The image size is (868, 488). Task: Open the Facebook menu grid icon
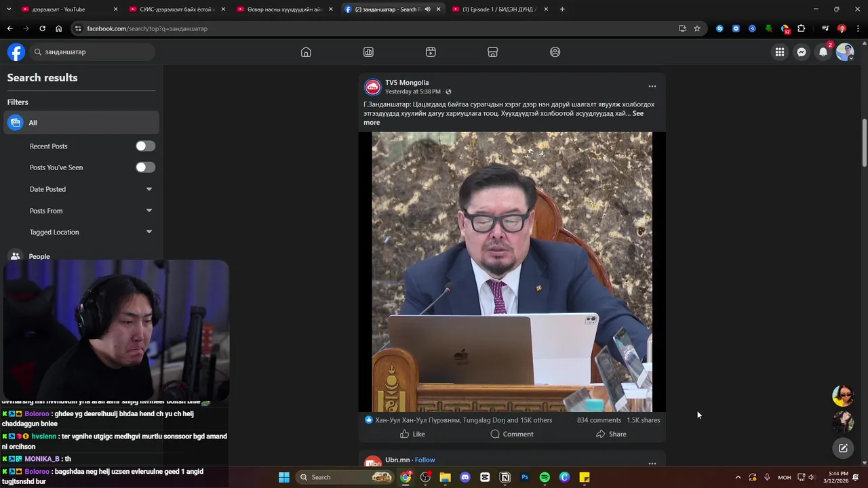(780, 52)
